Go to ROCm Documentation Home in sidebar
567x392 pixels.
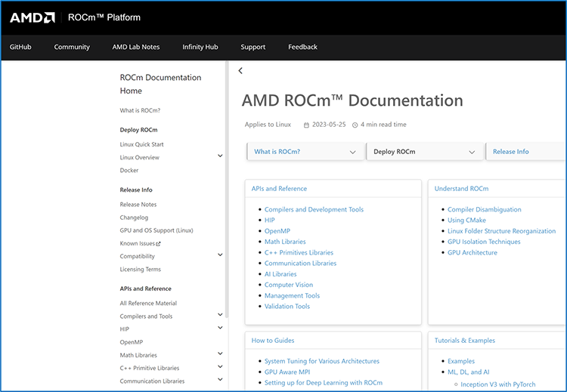[x=160, y=84]
